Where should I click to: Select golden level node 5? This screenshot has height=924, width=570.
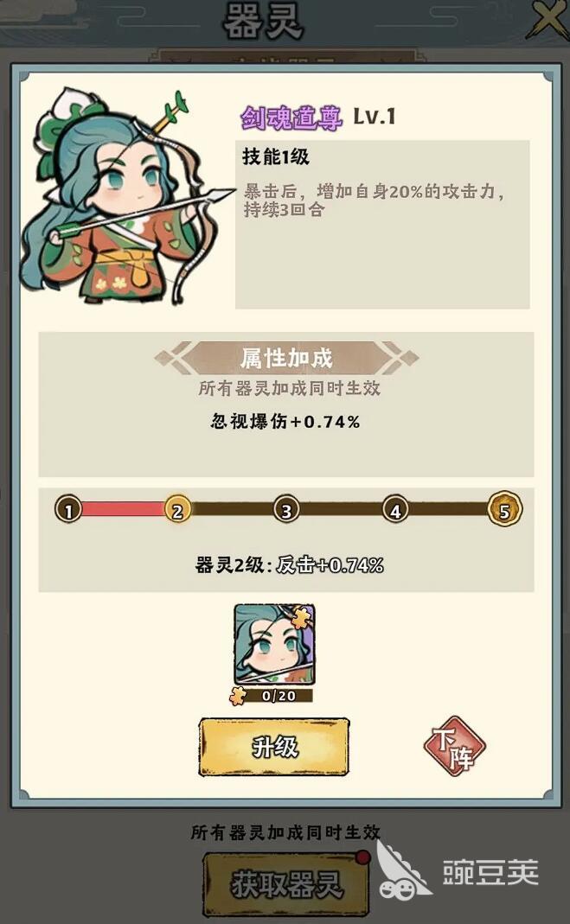(x=504, y=509)
